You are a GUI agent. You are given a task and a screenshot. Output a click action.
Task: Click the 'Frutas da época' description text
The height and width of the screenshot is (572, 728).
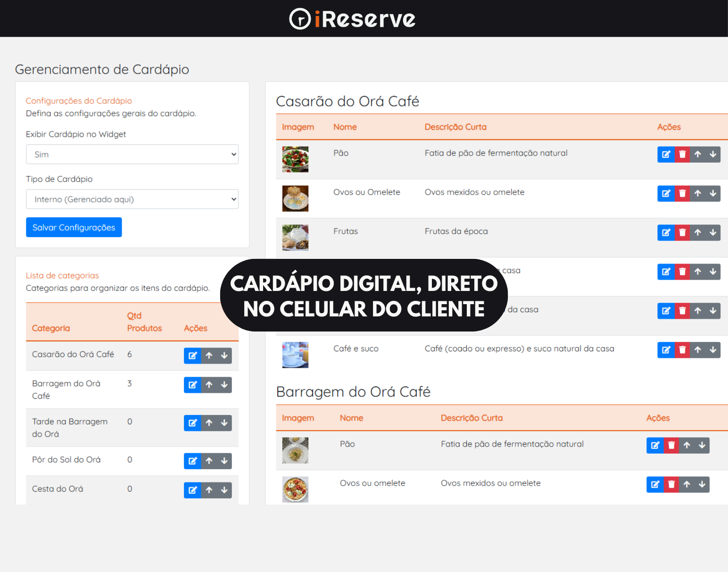point(456,232)
